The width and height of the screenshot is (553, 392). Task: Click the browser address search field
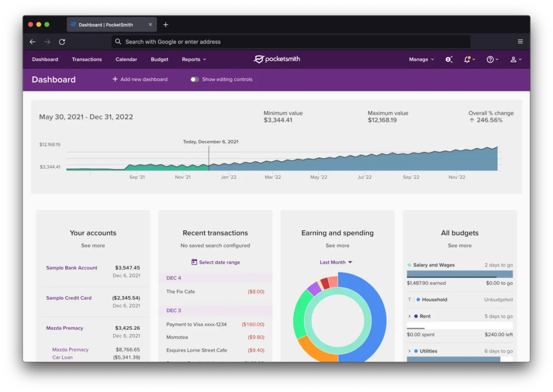[x=291, y=42]
